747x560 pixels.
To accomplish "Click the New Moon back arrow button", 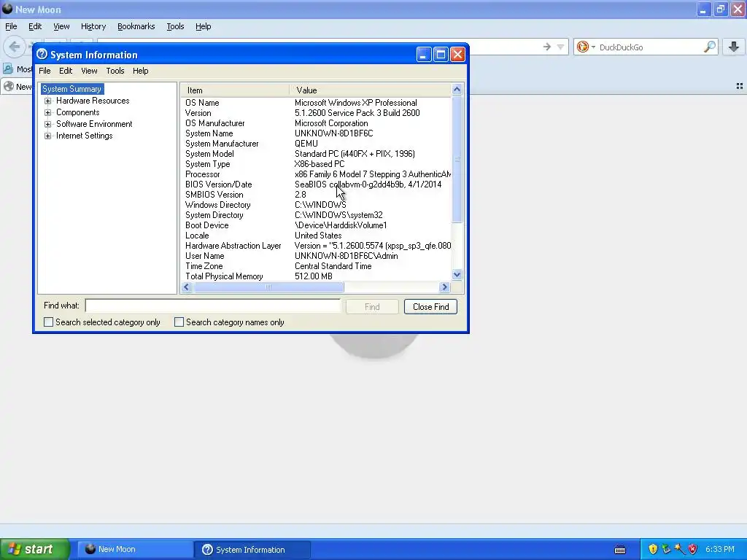I will [x=15, y=47].
